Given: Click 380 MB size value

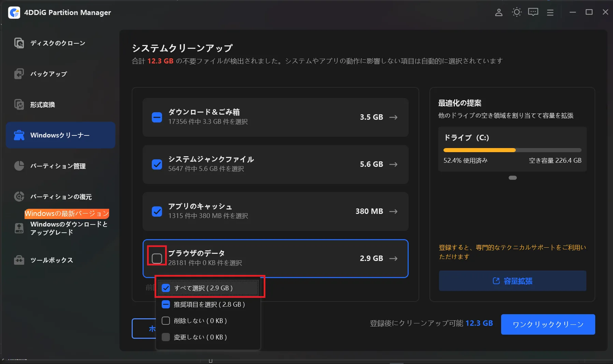Looking at the screenshot, I should pos(369,212).
